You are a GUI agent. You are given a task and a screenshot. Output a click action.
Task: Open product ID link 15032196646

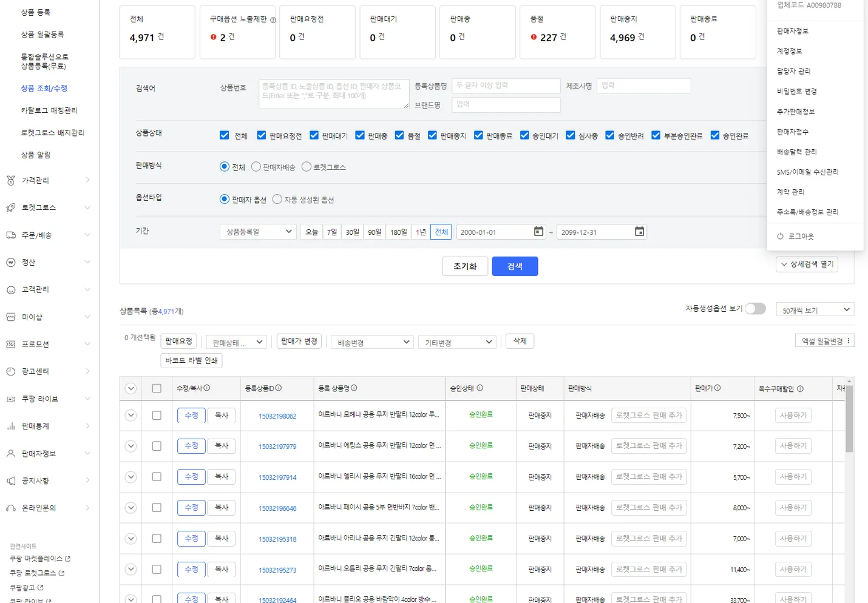(x=277, y=508)
